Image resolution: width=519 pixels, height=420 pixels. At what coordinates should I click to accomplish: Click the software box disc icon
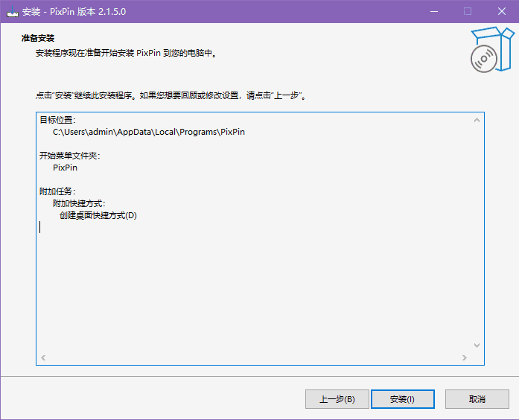[492, 50]
